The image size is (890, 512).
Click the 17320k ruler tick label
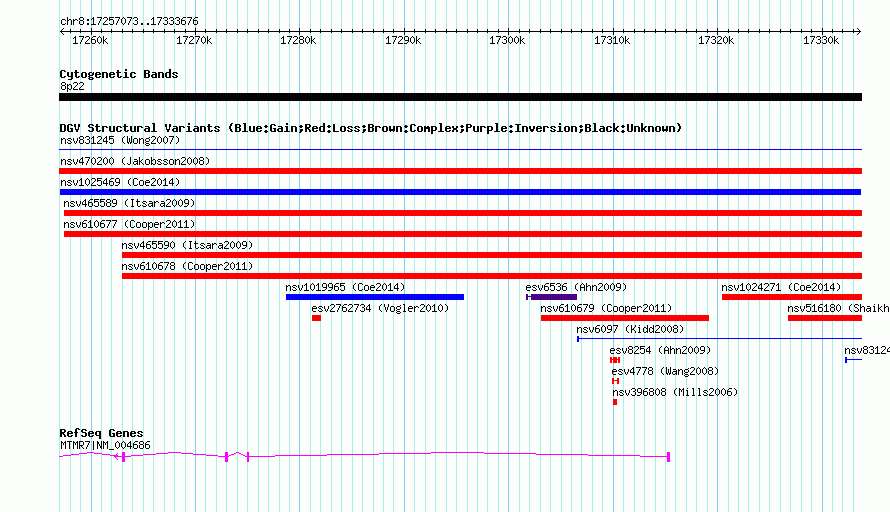tap(716, 40)
